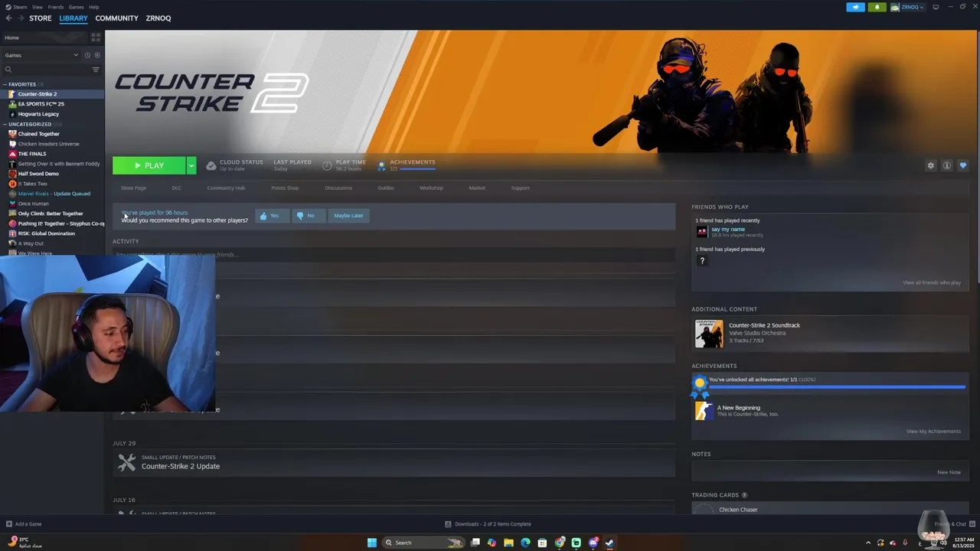Open the Workshop link
980x551 pixels.
[431, 188]
